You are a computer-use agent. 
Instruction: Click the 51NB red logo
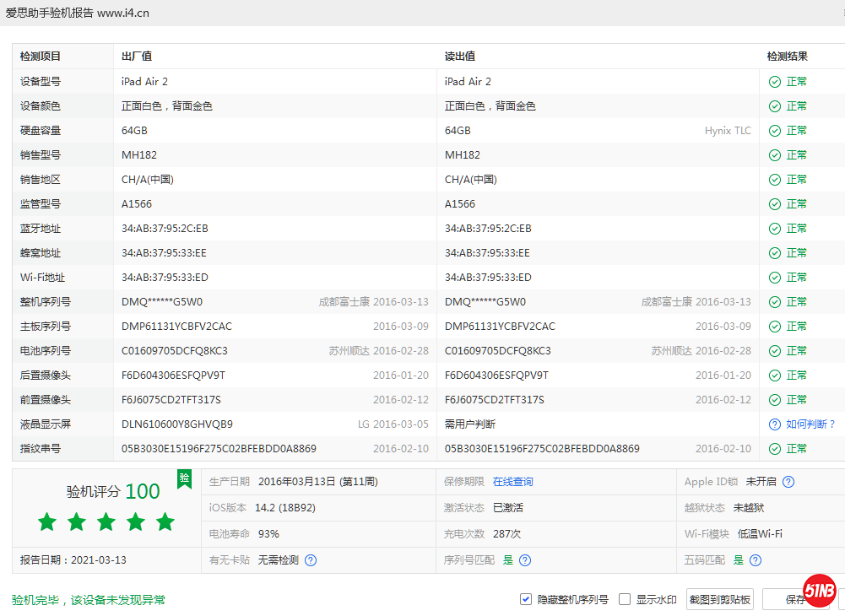point(819,591)
